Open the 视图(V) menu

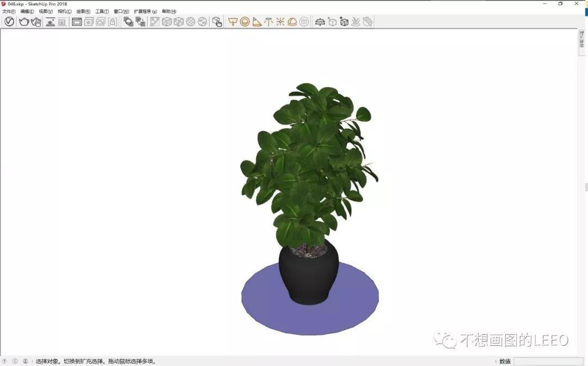46,11
